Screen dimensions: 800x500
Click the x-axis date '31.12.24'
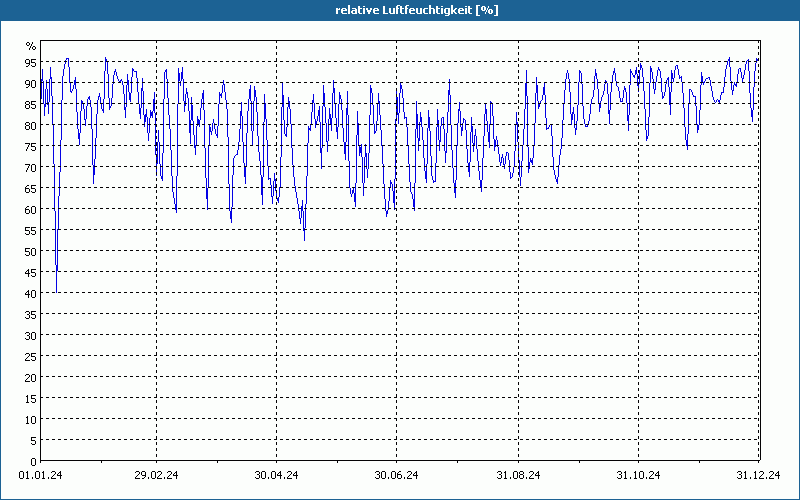point(758,475)
